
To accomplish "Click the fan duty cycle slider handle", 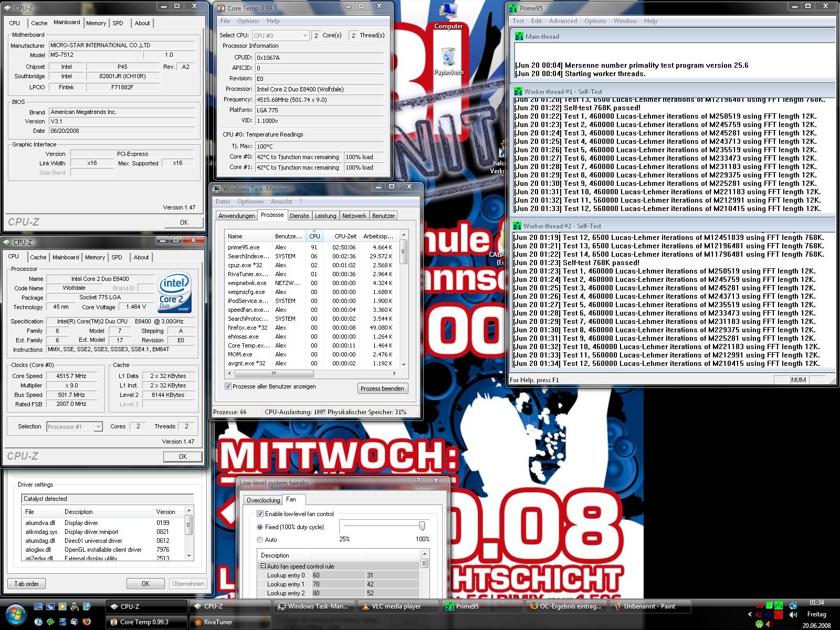I will [422, 526].
